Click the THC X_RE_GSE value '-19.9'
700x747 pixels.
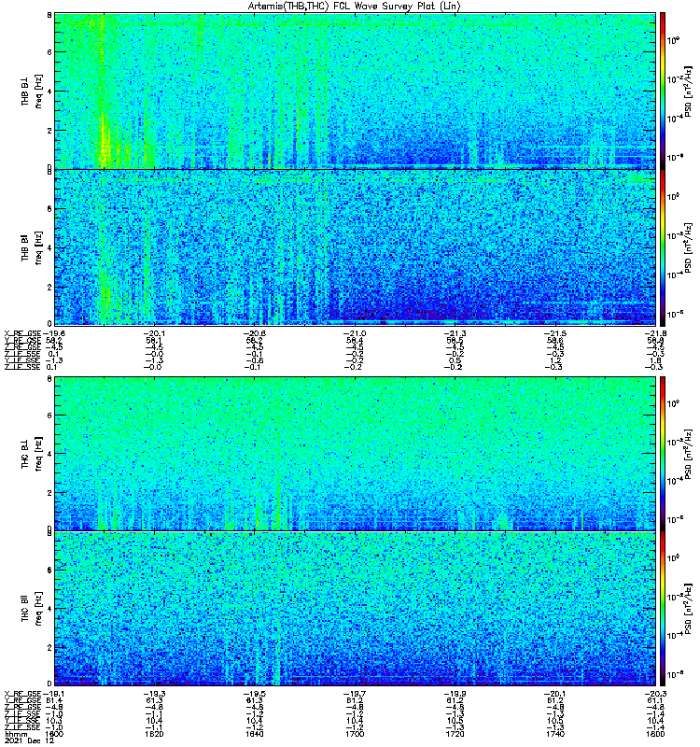point(455,694)
